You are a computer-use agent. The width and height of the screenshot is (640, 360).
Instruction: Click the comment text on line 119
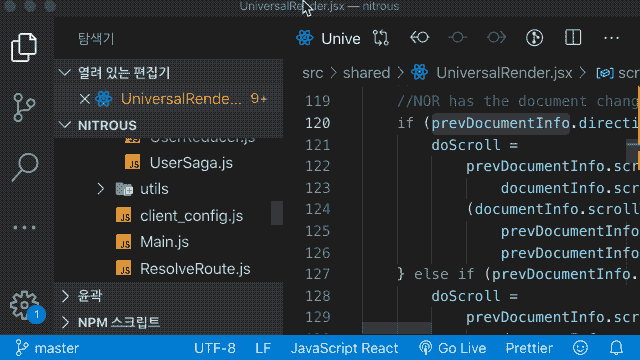click(x=518, y=101)
